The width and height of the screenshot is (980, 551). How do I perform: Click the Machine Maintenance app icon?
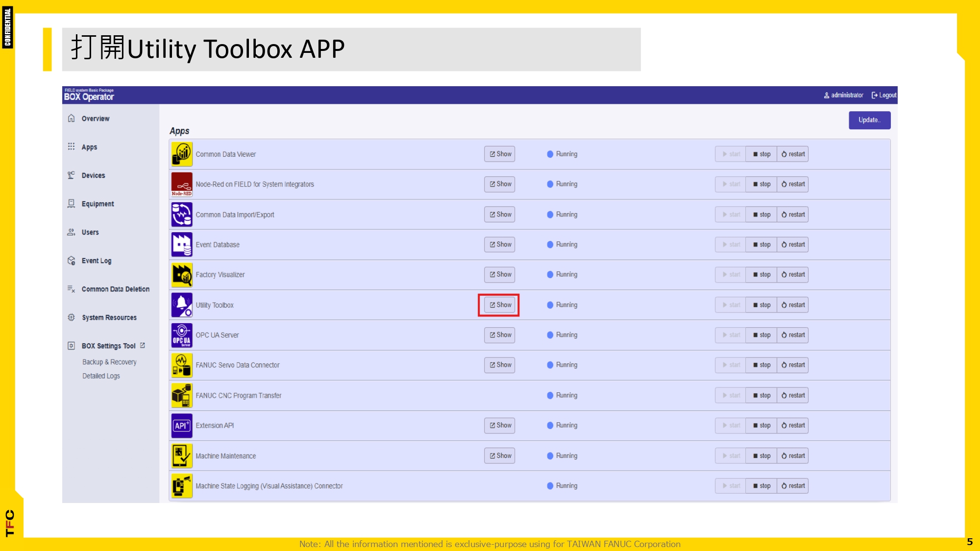[x=181, y=455]
